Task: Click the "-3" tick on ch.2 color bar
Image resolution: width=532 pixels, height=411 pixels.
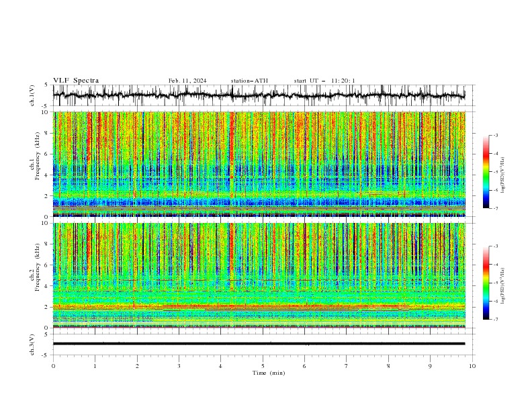Action: [x=496, y=246]
